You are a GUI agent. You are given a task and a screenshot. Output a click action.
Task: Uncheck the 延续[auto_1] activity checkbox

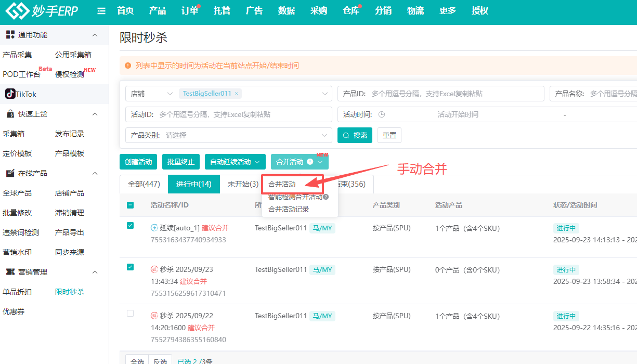click(x=131, y=225)
